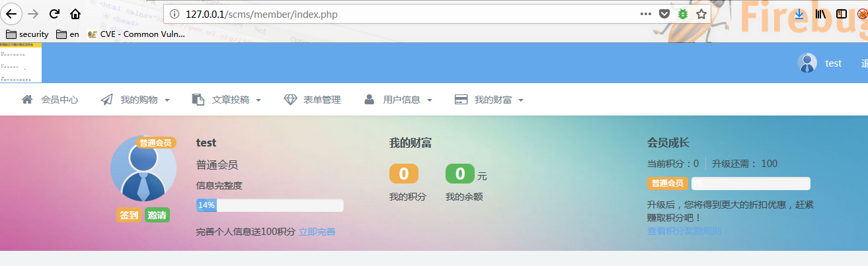Expand the 文章投稿 dropdown arrow
This screenshot has height=266, width=868.
tap(258, 100)
